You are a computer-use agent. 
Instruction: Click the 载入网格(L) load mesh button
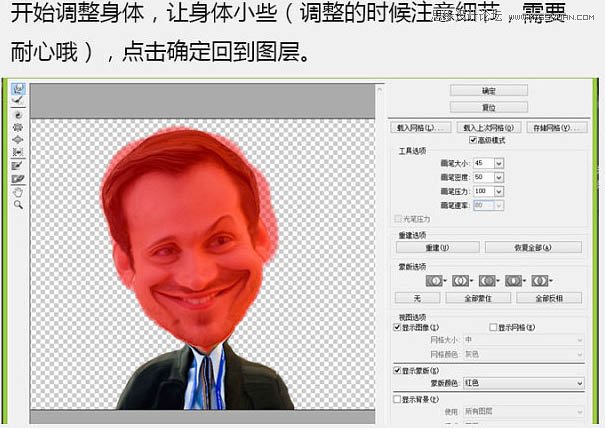click(x=420, y=128)
